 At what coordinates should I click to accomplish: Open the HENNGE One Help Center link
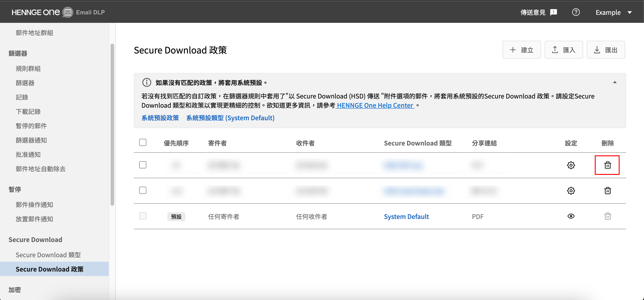pos(375,105)
